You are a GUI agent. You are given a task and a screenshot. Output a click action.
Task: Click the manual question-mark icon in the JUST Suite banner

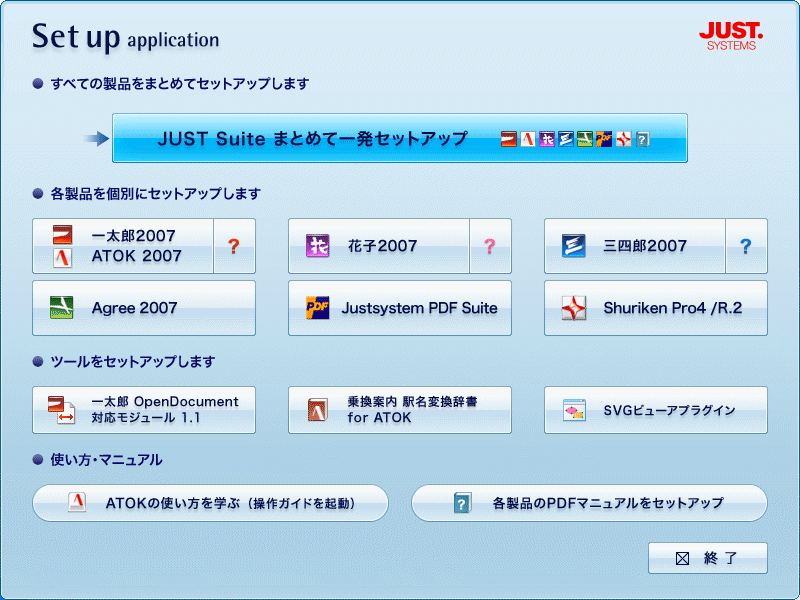[x=643, y=139]
